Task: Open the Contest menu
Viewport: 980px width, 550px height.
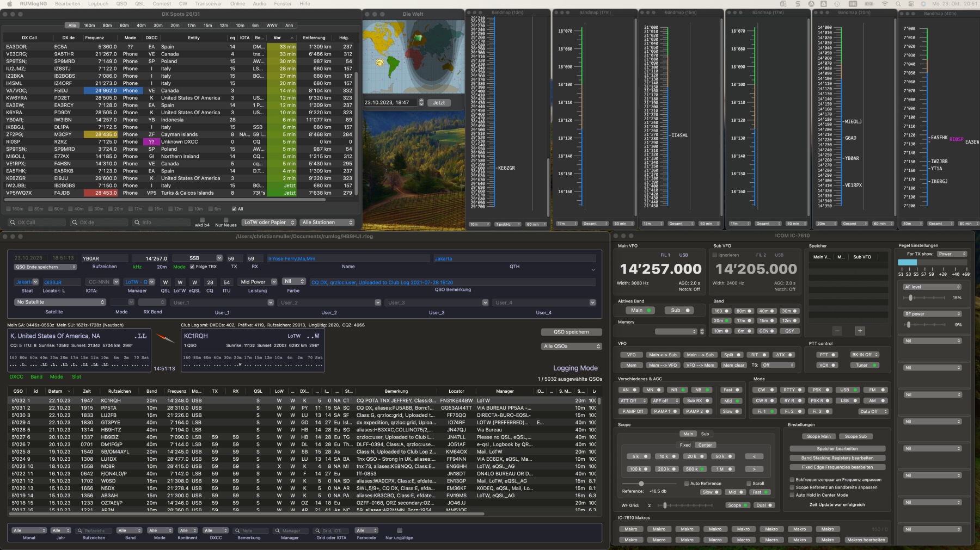Action: click(x=162, y=4)
